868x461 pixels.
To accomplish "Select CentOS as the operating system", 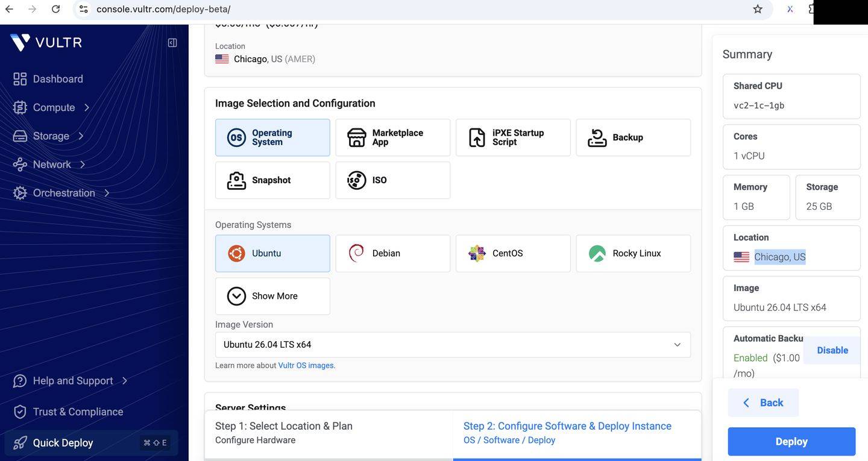I will [x=513, y=254].
